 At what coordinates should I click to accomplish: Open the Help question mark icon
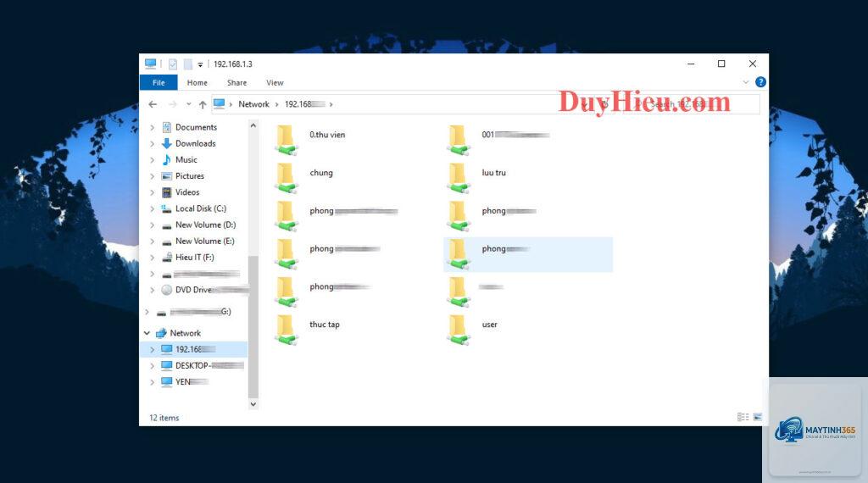tap(760, 82)
